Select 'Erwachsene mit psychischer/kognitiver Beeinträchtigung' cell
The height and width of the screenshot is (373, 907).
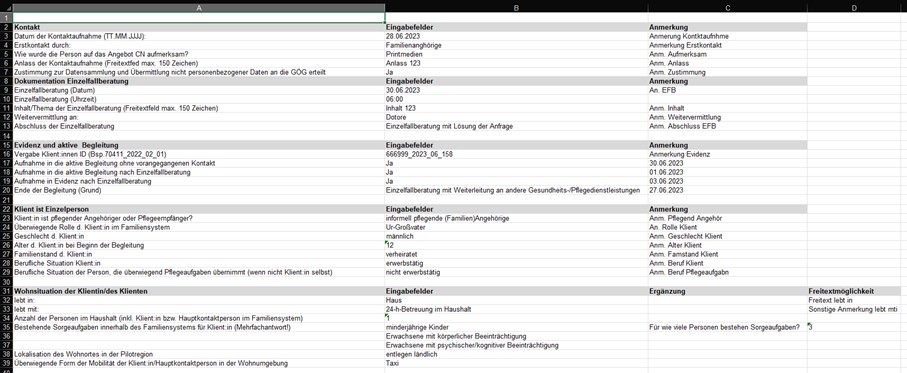[516, 345]
